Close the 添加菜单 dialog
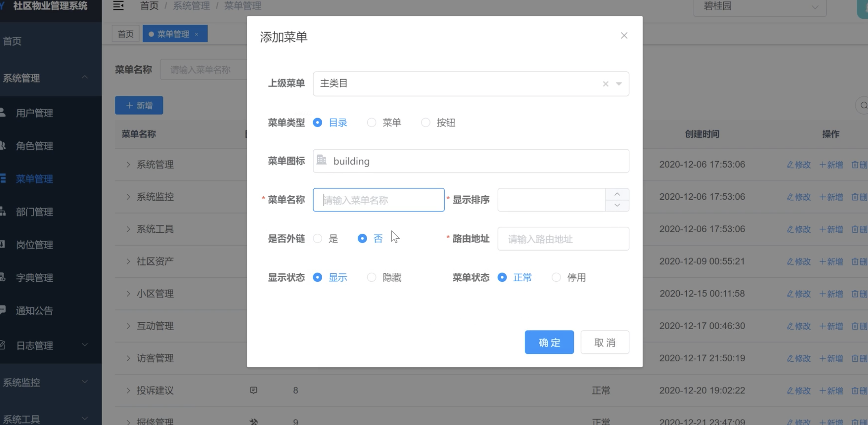 tap(624, 36)
